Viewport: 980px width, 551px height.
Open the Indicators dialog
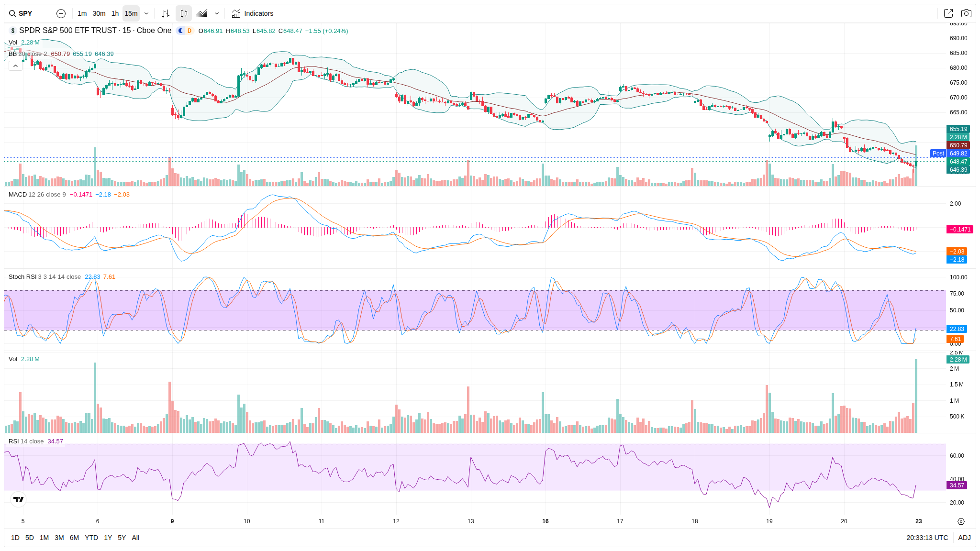tap(253, 13)
